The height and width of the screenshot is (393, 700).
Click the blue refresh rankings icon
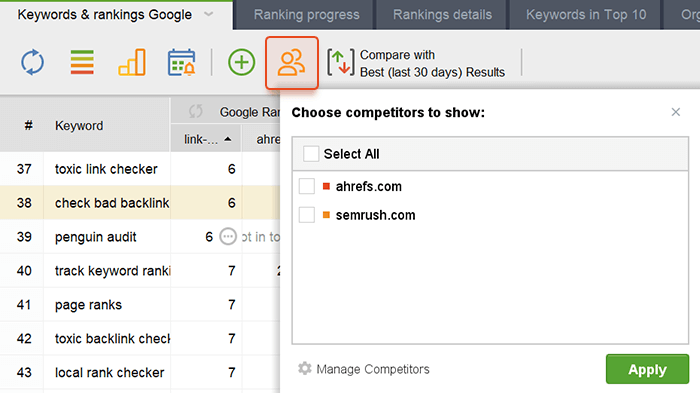tap(33, 63)
